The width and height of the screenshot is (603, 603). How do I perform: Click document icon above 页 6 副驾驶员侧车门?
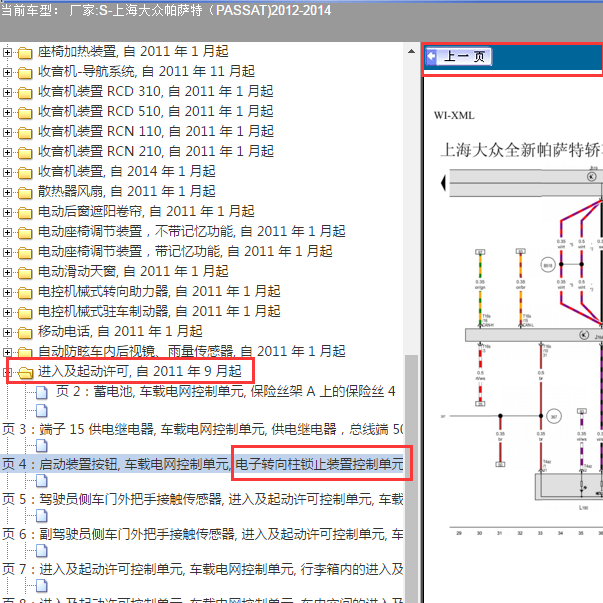pos(42,516)
